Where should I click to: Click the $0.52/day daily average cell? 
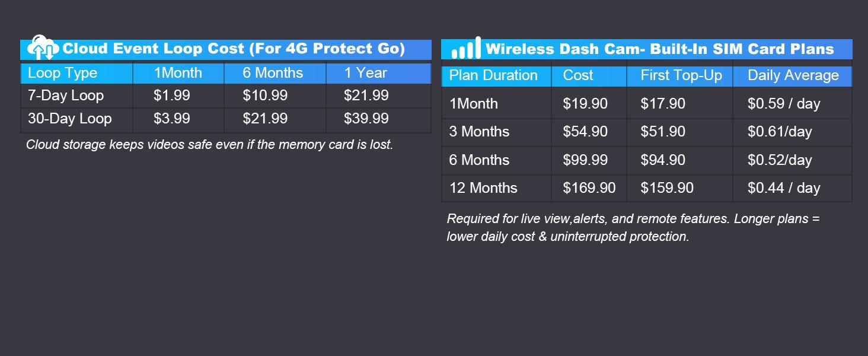(780, 160)
